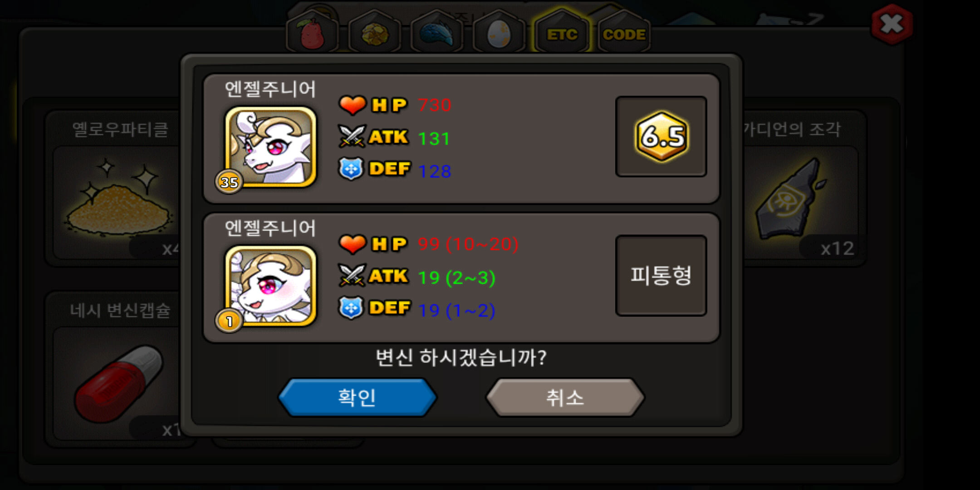Image resolution: width=980 pixels, height=490 pixels.
Task: Select the blue dragon wing tab
Action: click(436, 33)
